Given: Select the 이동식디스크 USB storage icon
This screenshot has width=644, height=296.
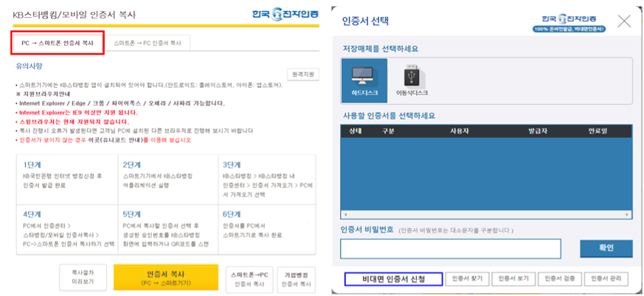Looking at the screenshot, I should click(412, 80).
